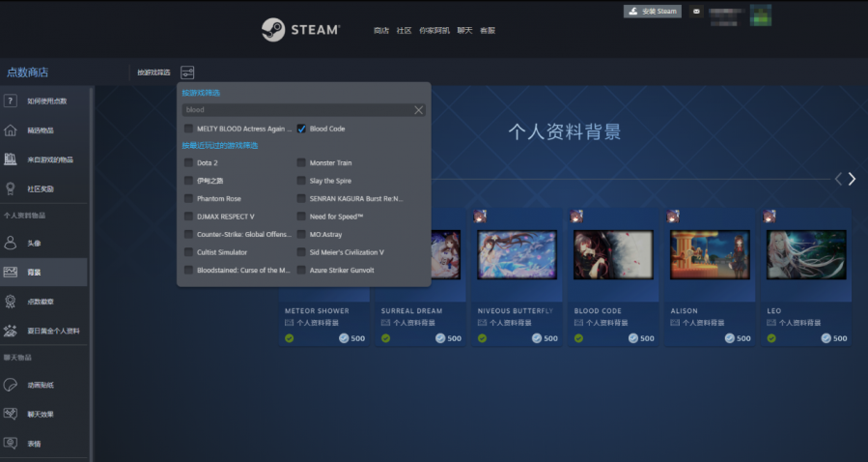Image resolution: width=868 pixels, height=462 pixels.
Task: Tick the Need for Speed checkbox
Action: pyautogui.click(x=301, y=217)
